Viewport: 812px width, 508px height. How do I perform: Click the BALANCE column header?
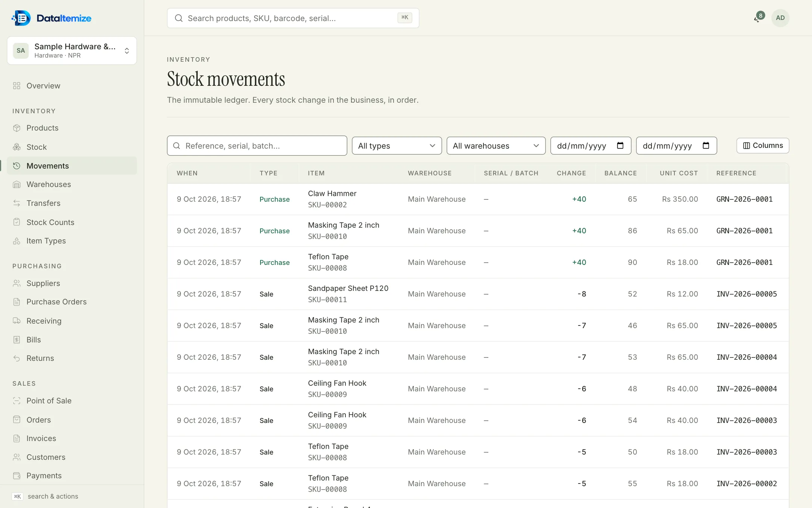click(621, 173)
